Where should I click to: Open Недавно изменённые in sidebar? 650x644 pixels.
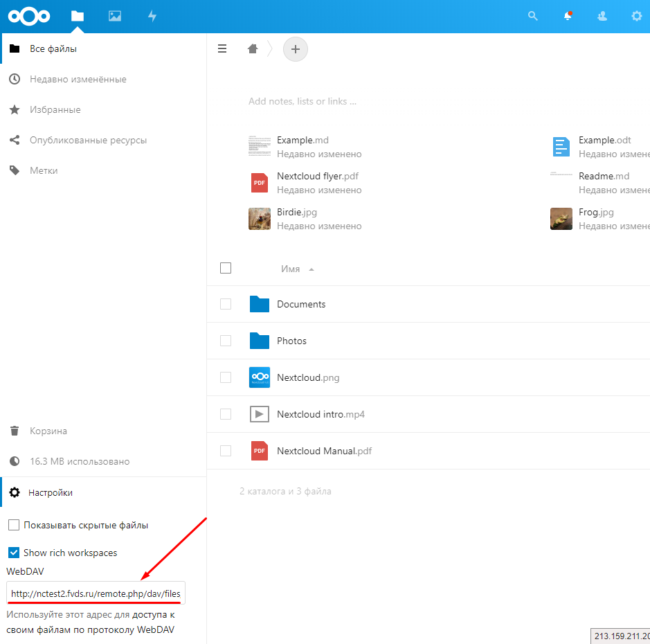pyautogui.click(x=104, y=79)
